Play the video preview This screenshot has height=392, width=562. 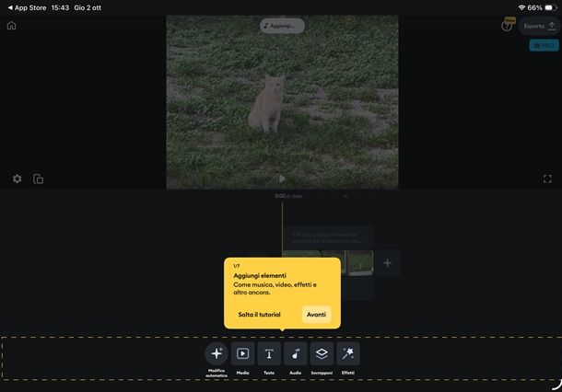tap(282, 179)
